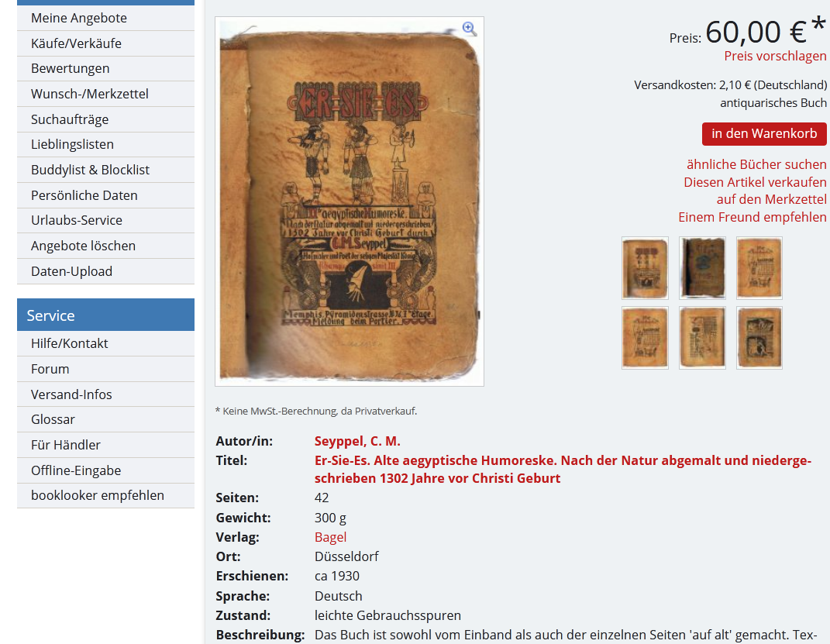Add book 'auf den Merkzettel'
The height and width of the screenshot is (644, 830).
pos(771,199)
